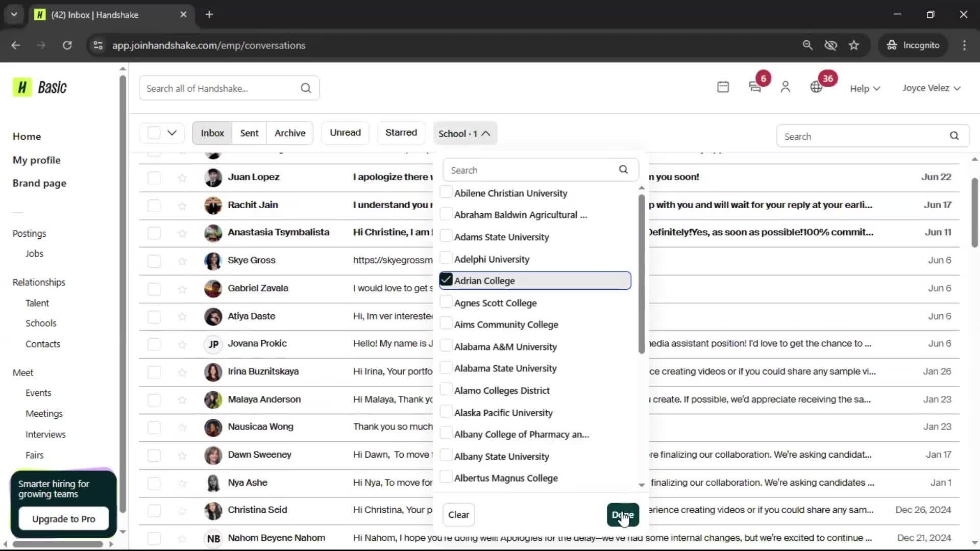
Task: Go to Home in sidebar
Action: [x=27, y=136]
